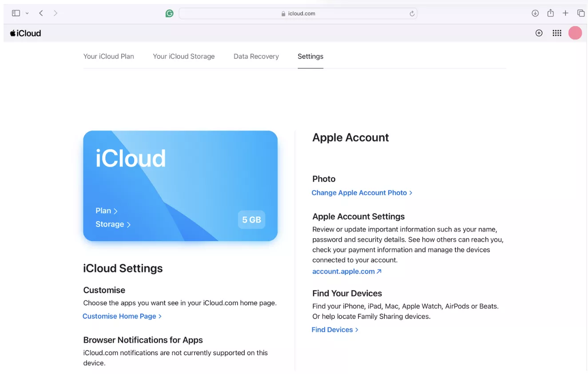
Task: Show the tab overview icon
Action: (x=581, y=13)
